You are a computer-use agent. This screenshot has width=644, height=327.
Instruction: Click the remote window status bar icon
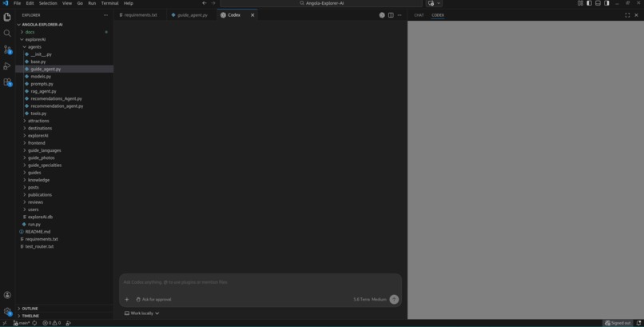[x=5, y=323]
